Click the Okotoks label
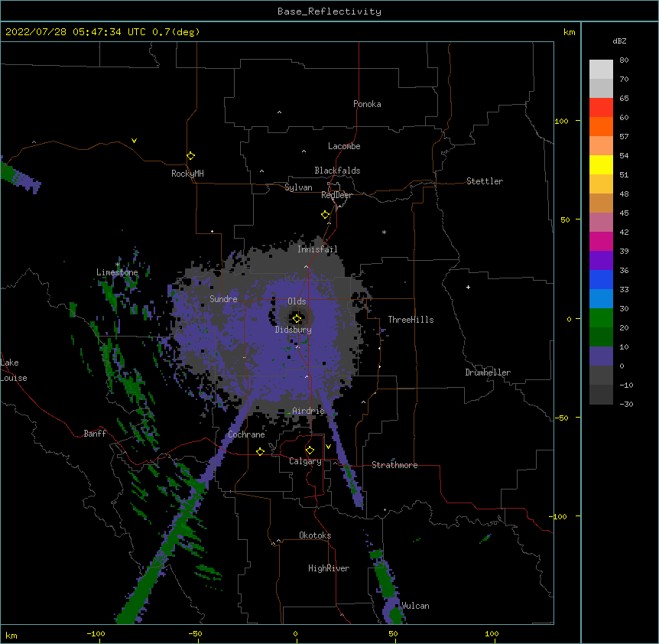This screenshot has width=659, height=644. pos(315,535)
